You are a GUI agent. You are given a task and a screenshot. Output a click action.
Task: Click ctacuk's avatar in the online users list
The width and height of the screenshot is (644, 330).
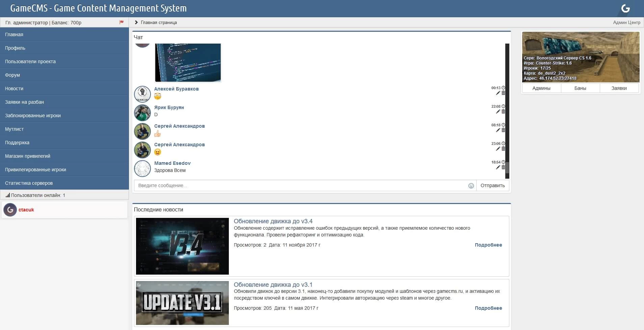pos(10,210)
